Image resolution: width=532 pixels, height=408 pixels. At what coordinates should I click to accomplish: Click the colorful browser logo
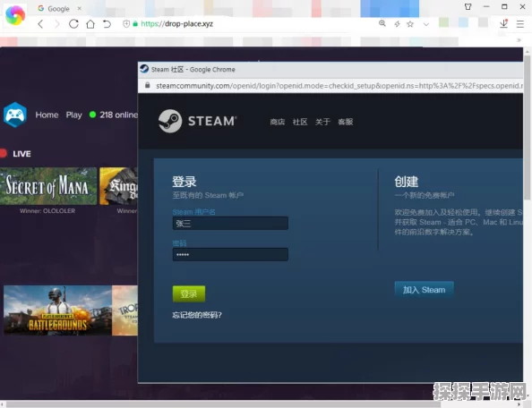tap(15, 15)
